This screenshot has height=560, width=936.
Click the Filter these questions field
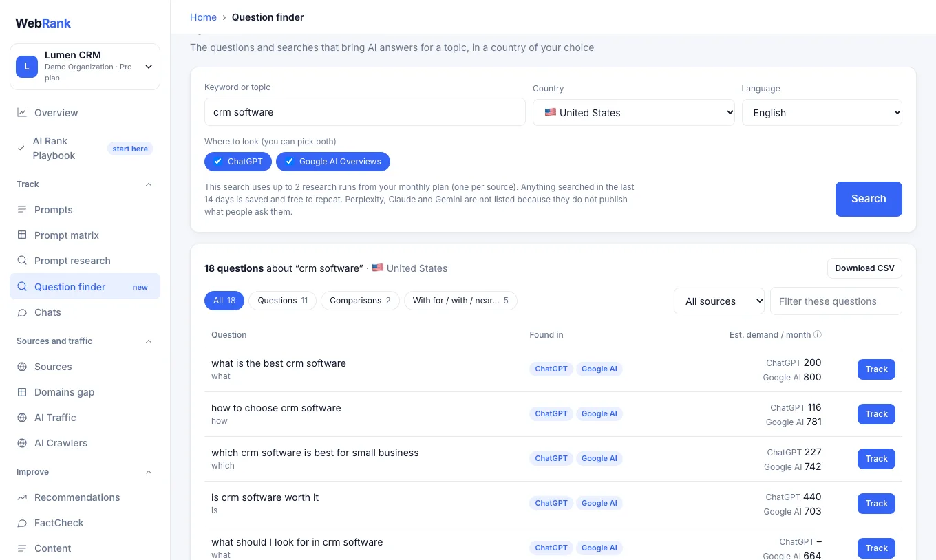[x=836, y=301]
